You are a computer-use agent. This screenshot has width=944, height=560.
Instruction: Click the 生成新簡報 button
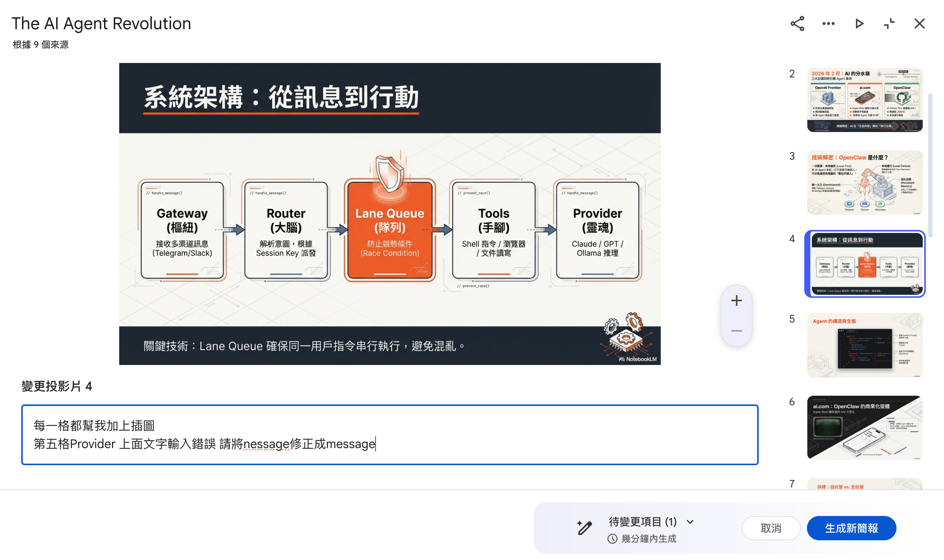point(851,528)
